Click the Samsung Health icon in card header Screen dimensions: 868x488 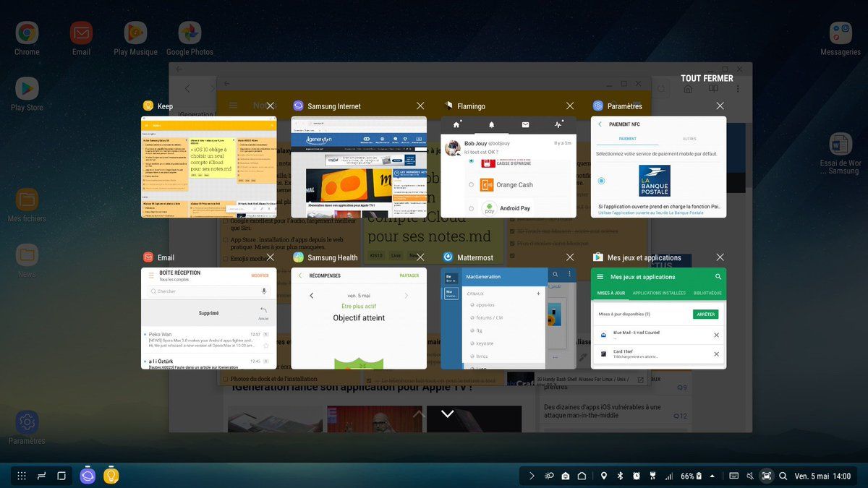pyautogui.click(x=298, y=257)
